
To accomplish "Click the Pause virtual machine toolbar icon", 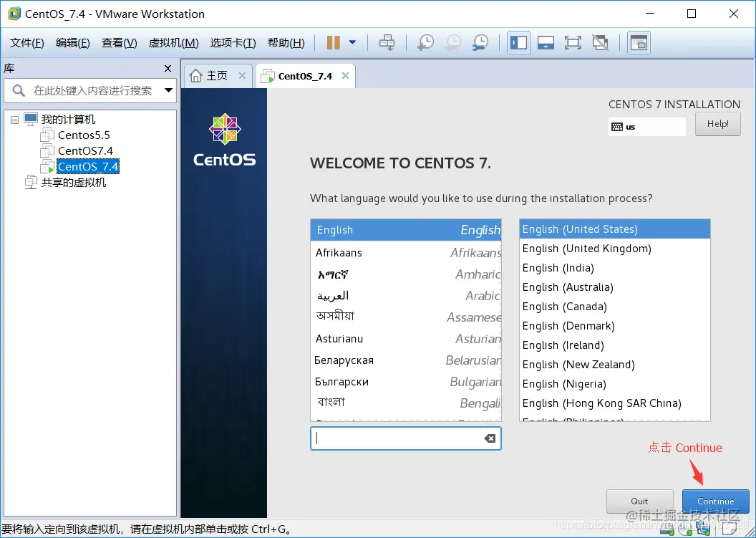I will pos(333,42).
